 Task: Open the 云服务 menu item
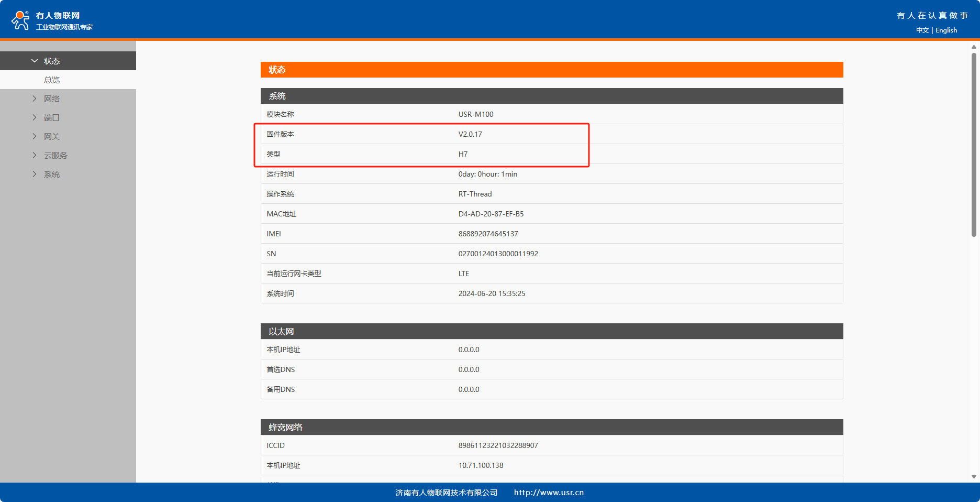(x=55, y=155)
